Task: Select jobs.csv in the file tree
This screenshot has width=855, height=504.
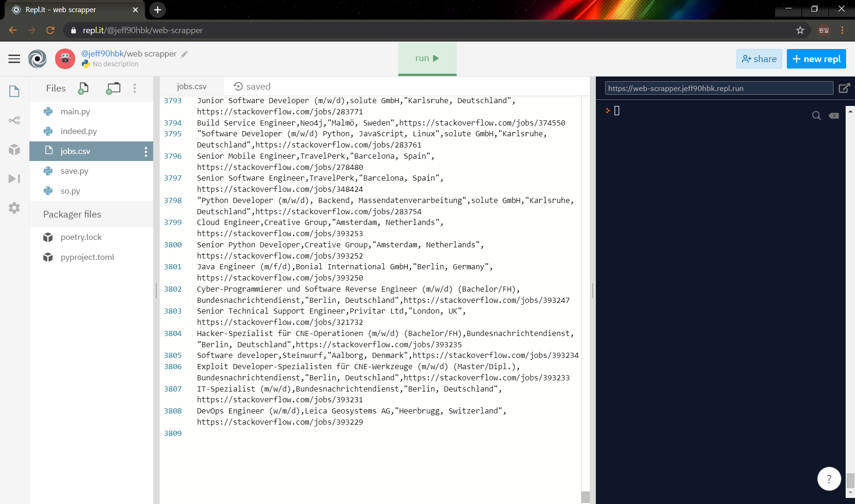Action: [x=91, y=151]
